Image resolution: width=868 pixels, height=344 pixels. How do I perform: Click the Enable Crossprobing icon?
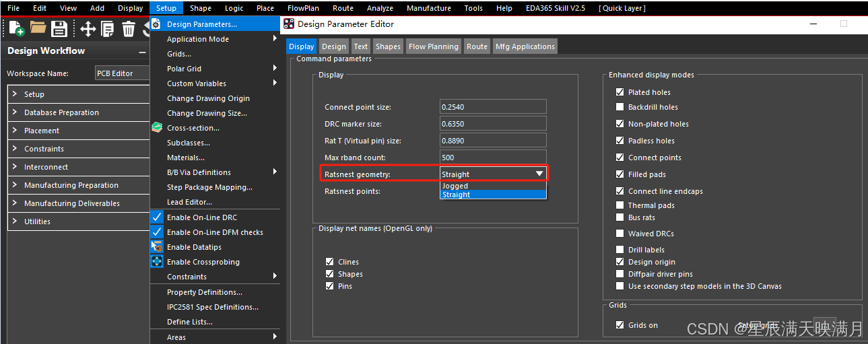(x=157, y=262)
